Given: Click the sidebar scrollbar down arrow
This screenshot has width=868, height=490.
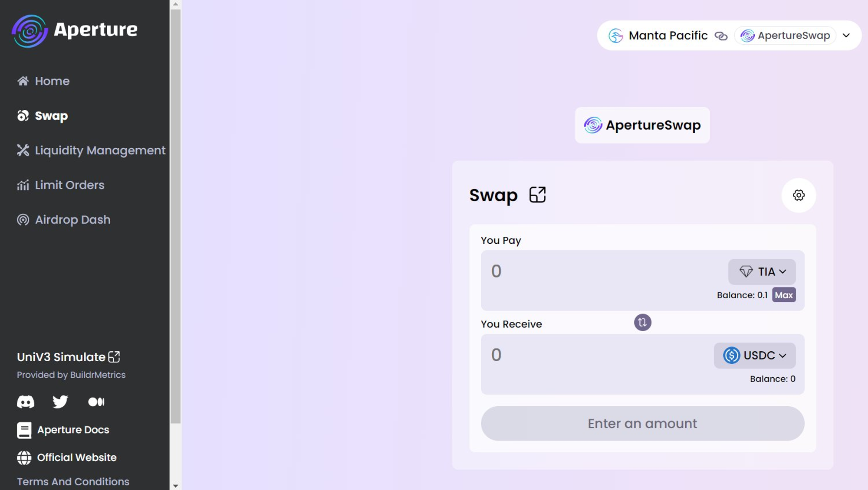Looking at the screenshot, I should click(175, 486).
